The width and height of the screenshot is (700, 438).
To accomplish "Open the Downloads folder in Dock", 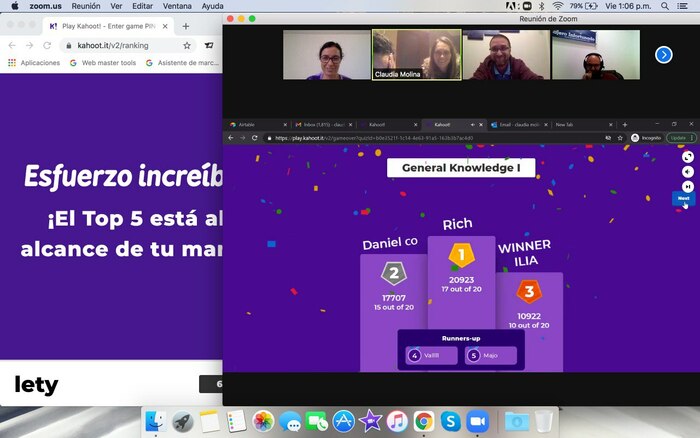I will 517,421.
